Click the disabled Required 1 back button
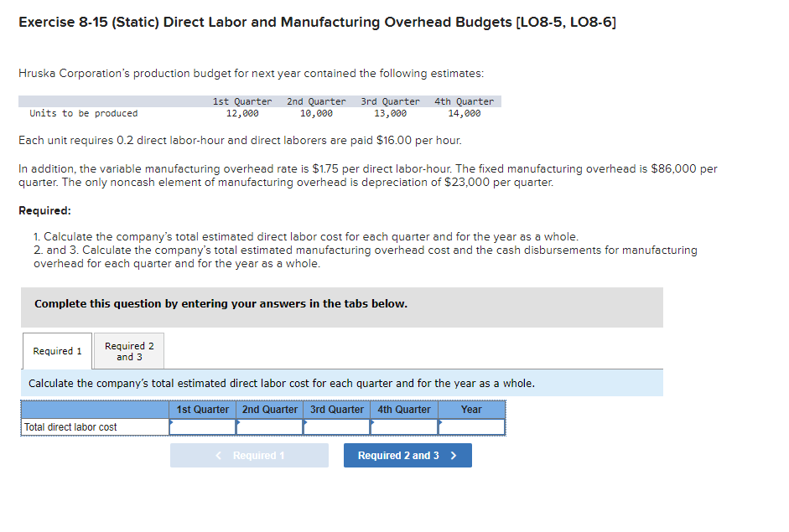The width and height of the screenshot is (789, 532). point(249,455)
